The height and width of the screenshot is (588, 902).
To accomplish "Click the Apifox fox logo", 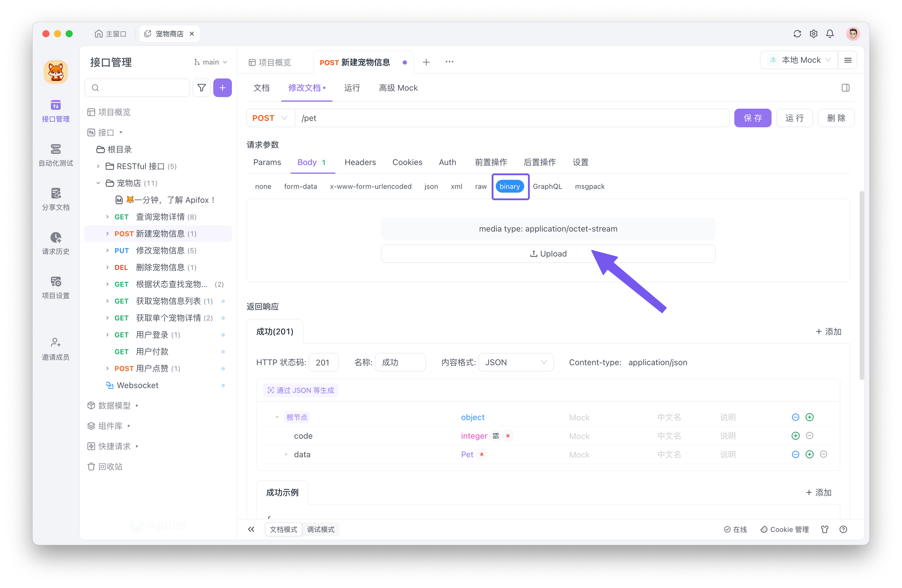I will pyautogui.click(x=56, y=72).
